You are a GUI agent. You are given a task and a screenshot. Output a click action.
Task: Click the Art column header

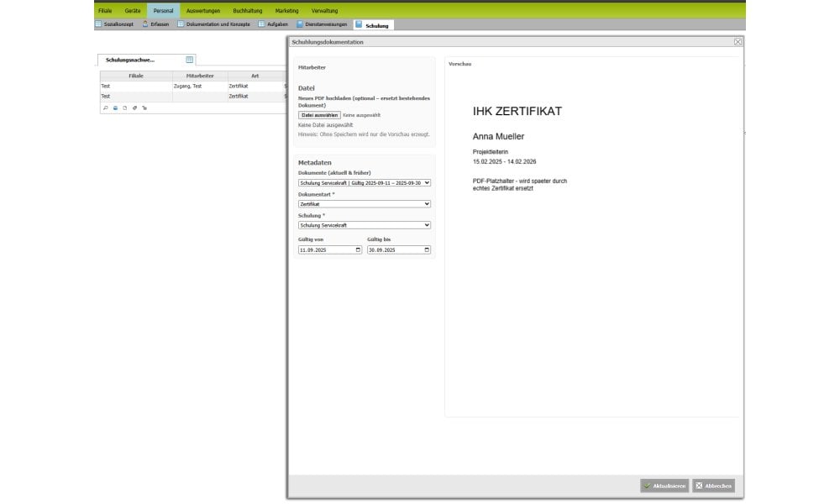[255, 76]
